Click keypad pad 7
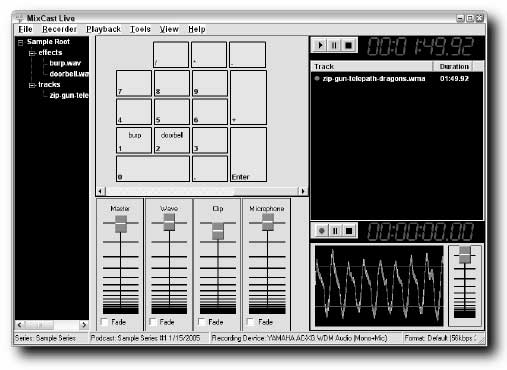The width and height of the screenshot is (507, 370). point(134,83)
